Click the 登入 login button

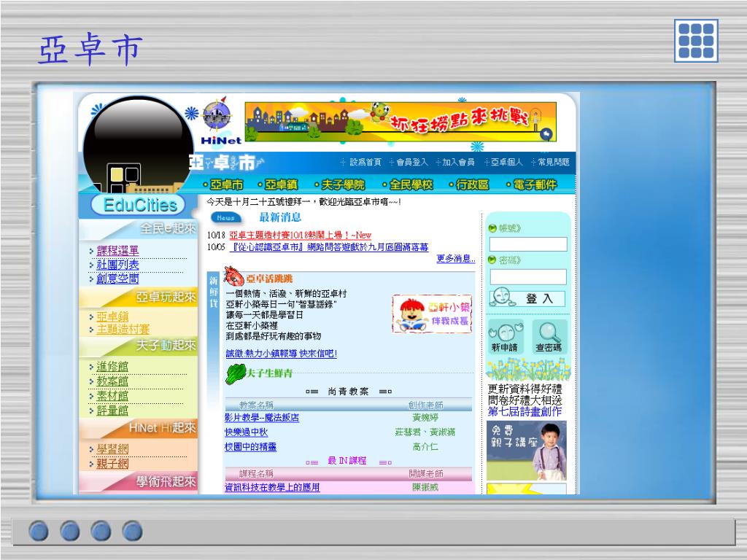click(527, 298)
